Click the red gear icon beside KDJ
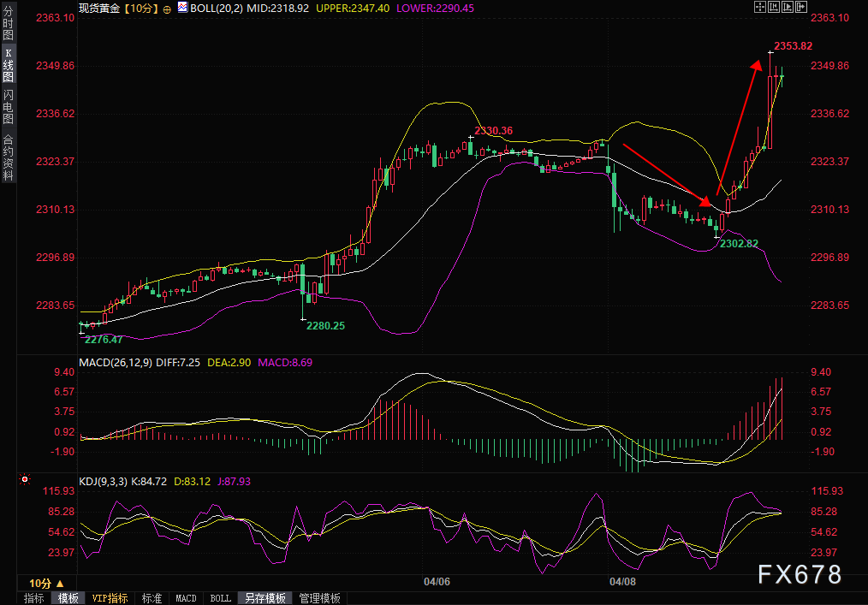 pos(25,480)
